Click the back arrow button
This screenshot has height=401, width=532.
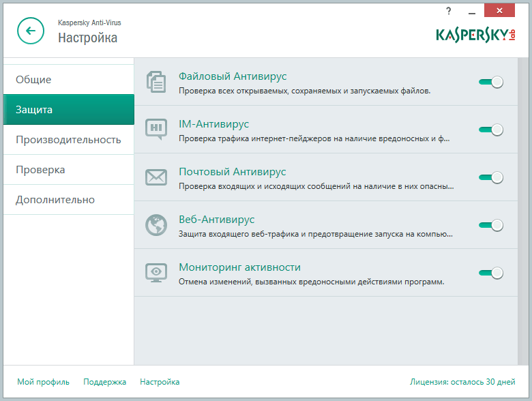coord(31,31)
